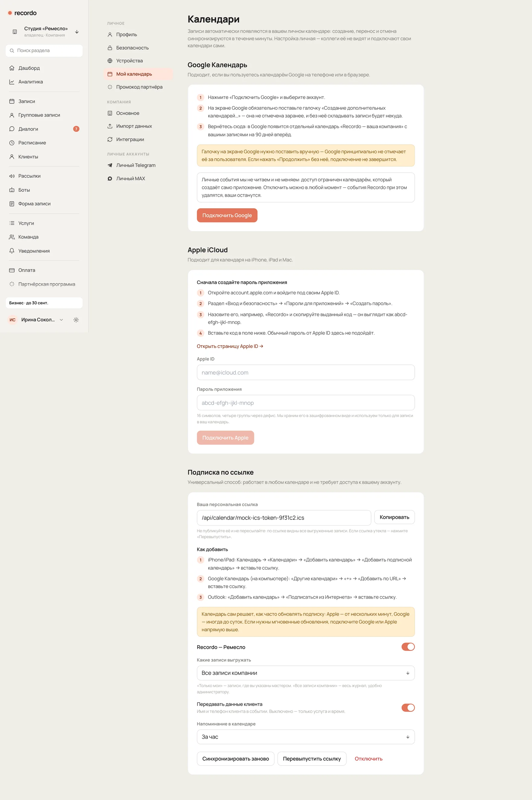The image size is (532, 800).
Task: Click the Оплата card icon
Action: tap(12, 270)
